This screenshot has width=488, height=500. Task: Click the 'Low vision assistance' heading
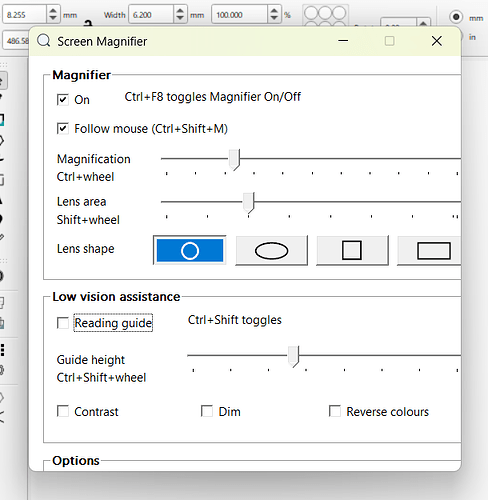116,297
